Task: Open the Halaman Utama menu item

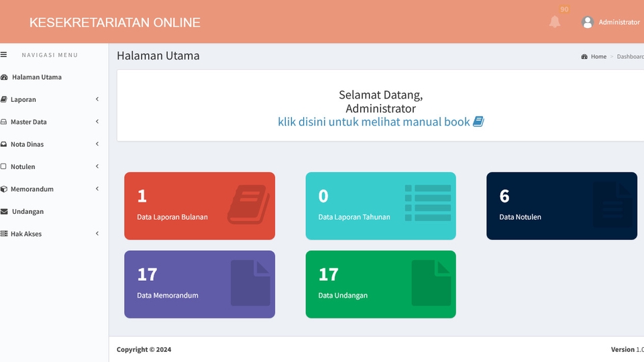Action: click(x=54, y=77)
